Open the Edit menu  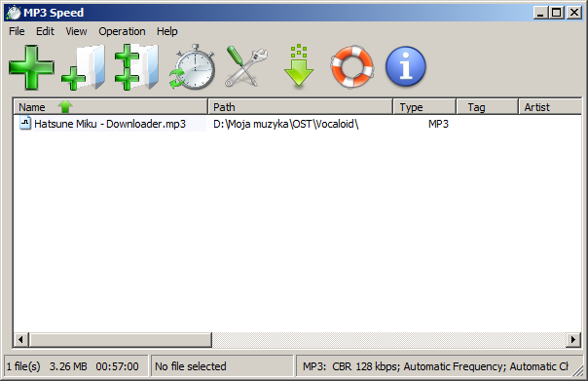click(45, 31)
